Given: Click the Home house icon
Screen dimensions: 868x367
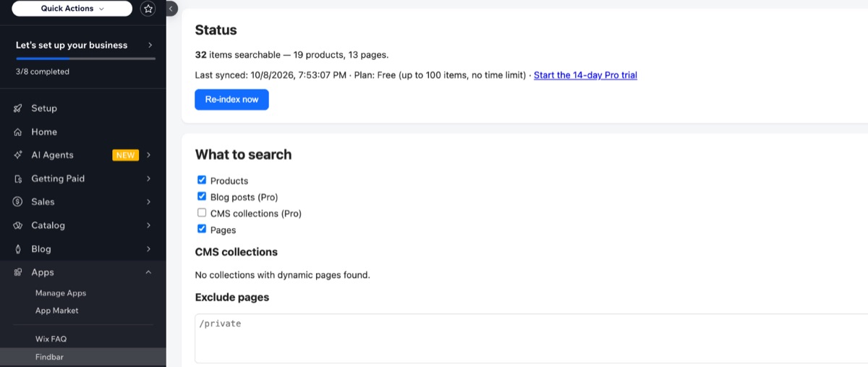Looking at the screenshot, I should tap(17, 132).
